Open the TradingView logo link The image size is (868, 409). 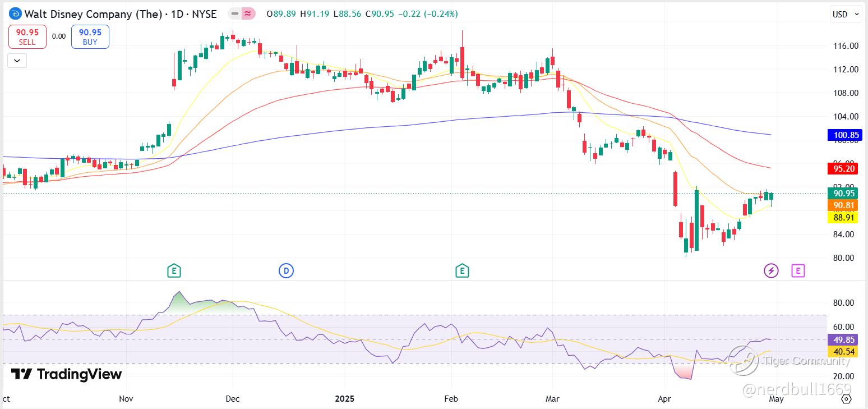pos(66,374)
